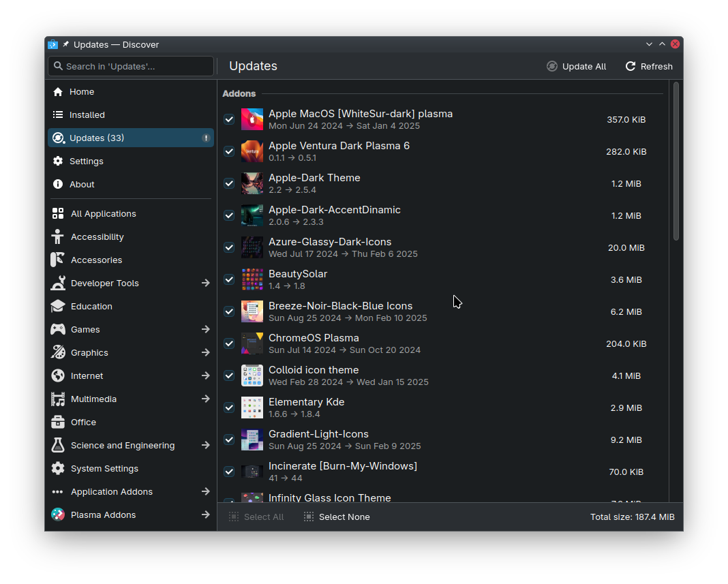Open the Settings sidebar entry
Viewport: 728px width, 584px height.
[x=130, y=161]
